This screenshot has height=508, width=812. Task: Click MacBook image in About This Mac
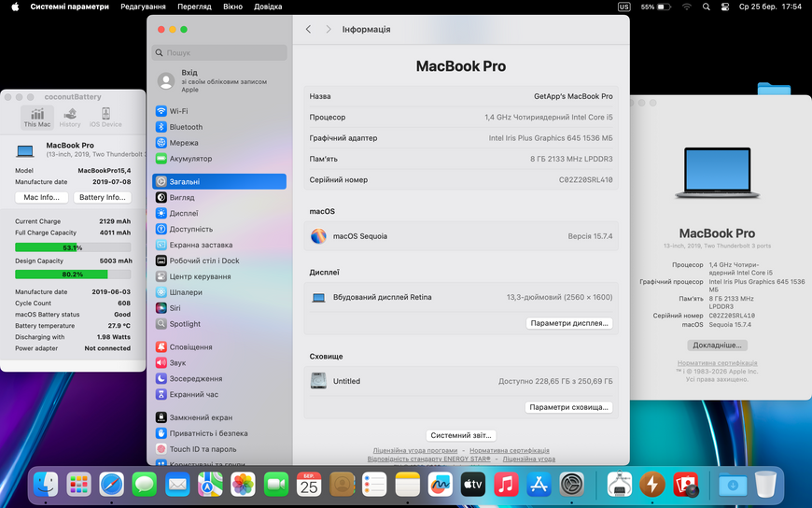click(x=717, y=173)
